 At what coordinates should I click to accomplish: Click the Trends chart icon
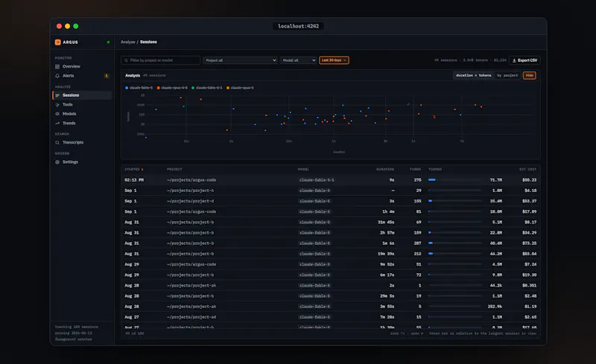click(x=57, y=124)
